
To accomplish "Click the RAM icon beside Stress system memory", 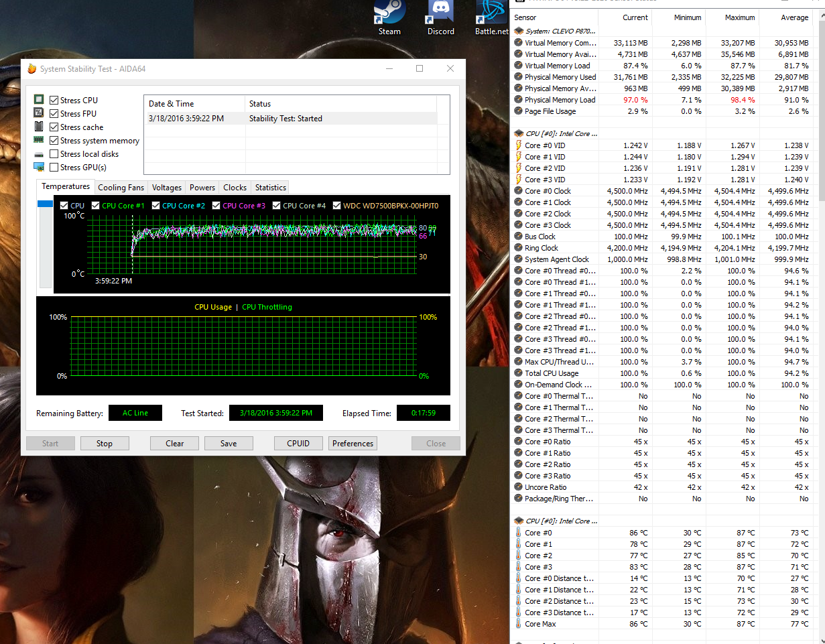I will [39, 140].
